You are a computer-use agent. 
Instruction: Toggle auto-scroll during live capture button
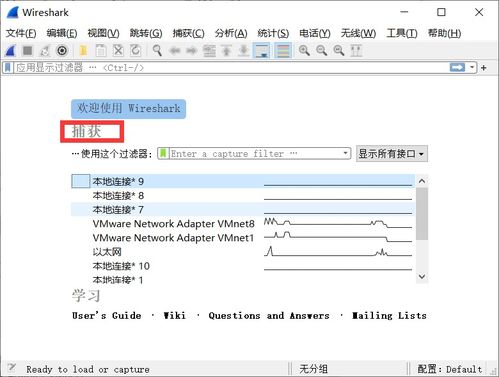[262, 51]
